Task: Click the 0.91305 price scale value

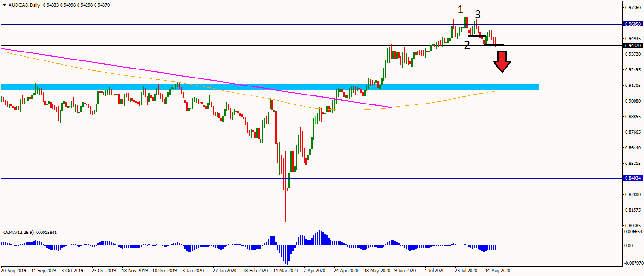Action: tap(633, 86)
